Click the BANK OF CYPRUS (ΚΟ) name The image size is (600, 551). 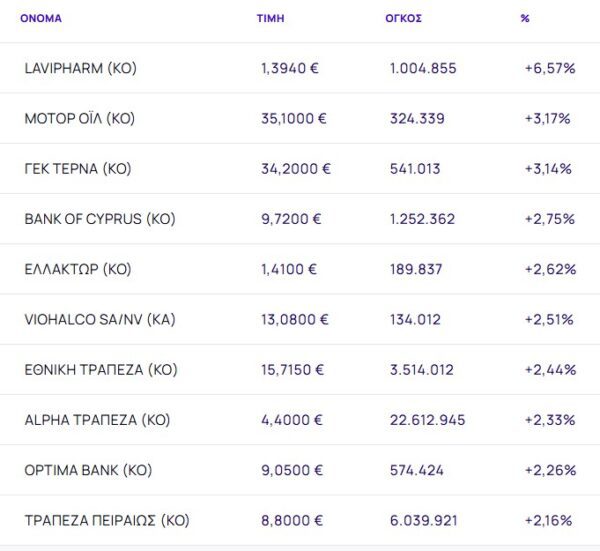(x=99, y=218)
